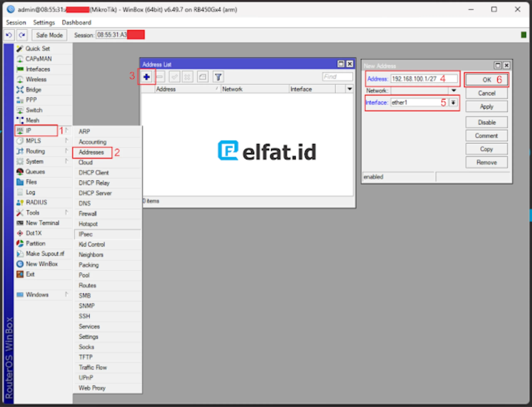The width and height of the screenshot is (532, 407).
Task: Expand the Windows submenu
Action: point(43,295)
